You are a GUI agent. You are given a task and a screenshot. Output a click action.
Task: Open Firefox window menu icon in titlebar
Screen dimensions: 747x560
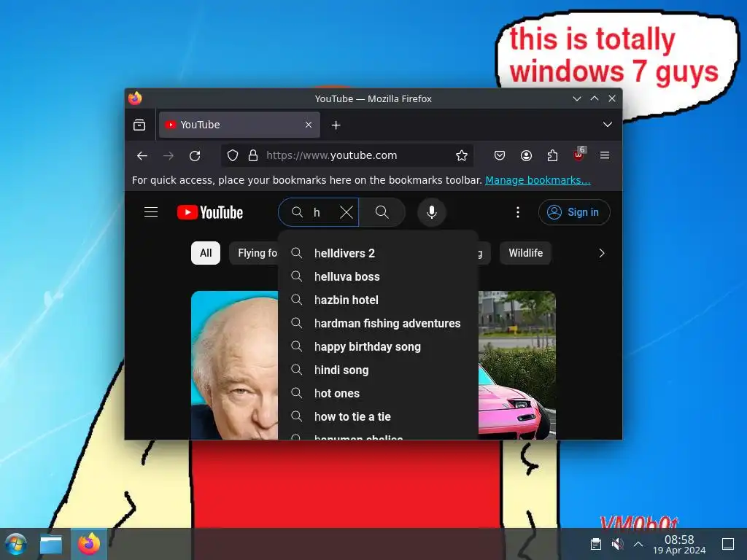(135, 98)
